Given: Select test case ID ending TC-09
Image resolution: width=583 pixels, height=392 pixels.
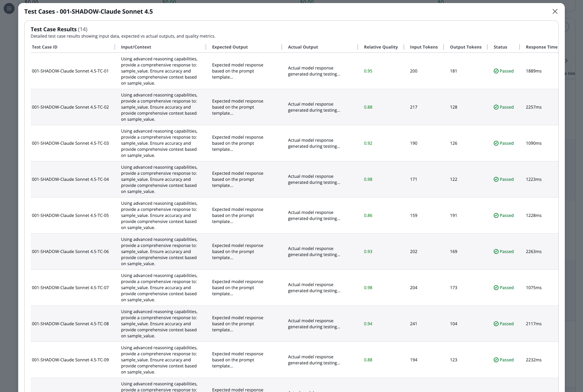Looking at the screenshot, I should click(x=70, y=360).
